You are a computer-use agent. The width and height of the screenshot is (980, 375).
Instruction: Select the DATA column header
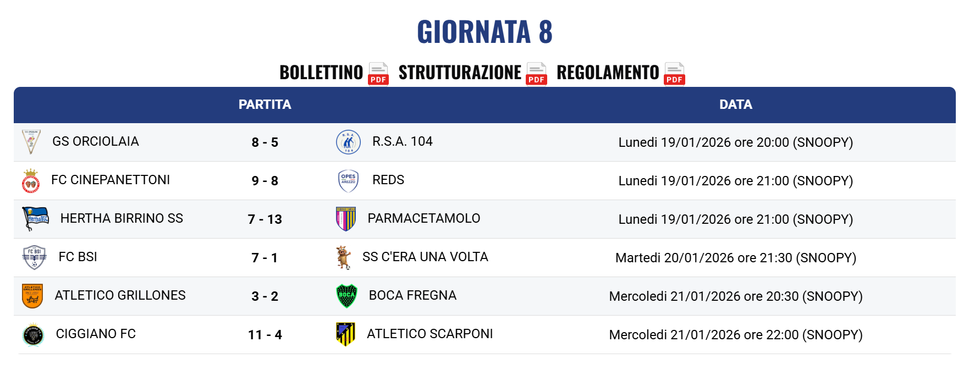pyautogui.click(x=736, y=104)
